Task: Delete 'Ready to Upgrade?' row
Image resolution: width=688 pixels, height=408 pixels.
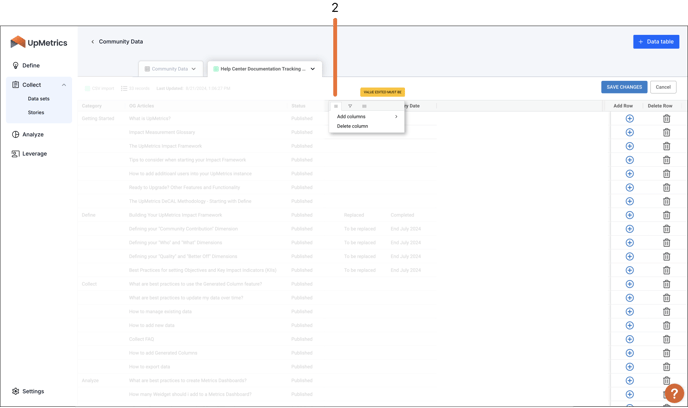Action: [x=666, y=187]
